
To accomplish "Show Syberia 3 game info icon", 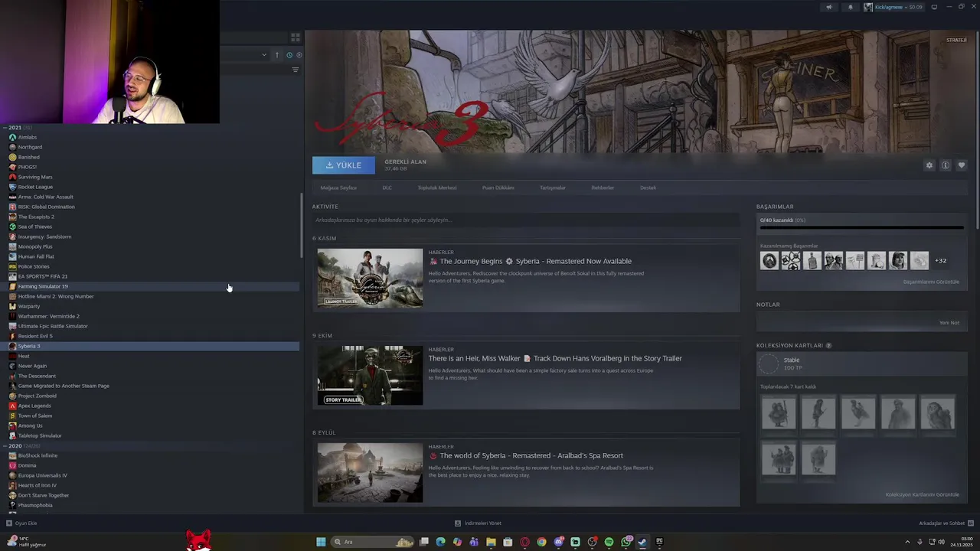I will coord(946,165).
